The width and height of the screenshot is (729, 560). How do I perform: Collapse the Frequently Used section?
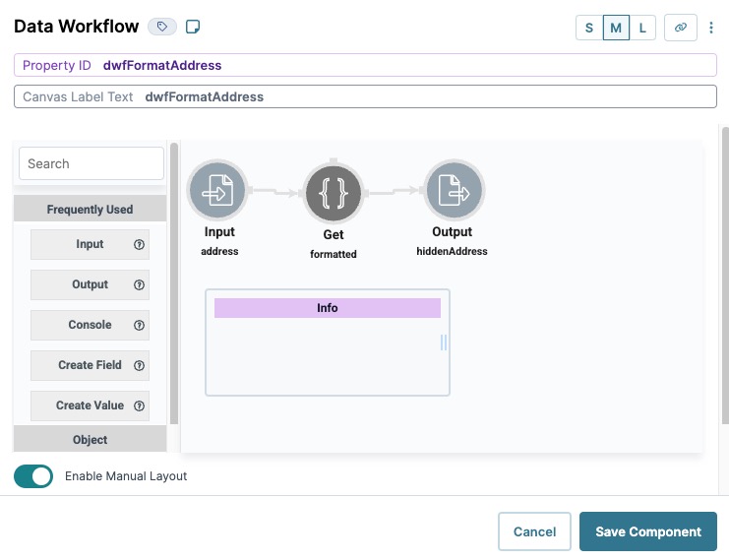coord(91,209)
